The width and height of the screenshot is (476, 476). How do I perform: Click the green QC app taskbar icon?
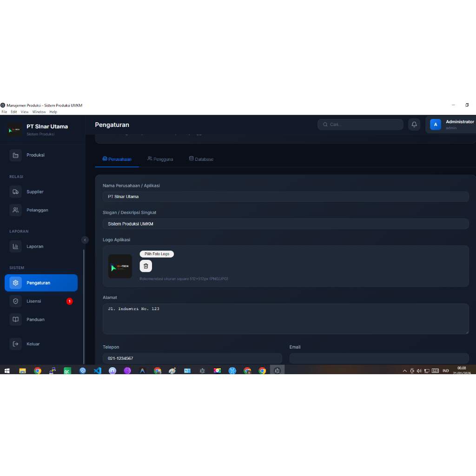tap(67, 370)
